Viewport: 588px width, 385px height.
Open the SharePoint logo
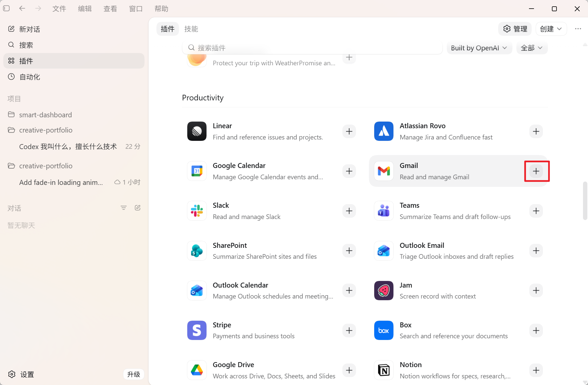pyautogui.click(x=197, y=251)
